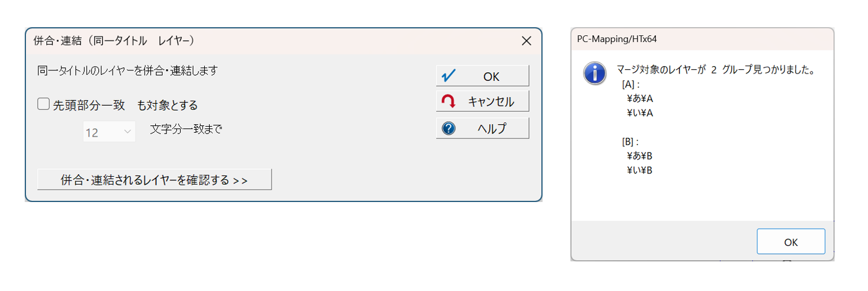Select the [A] : group heading
Viewport: 868px width, 291px height.
pyautogui.click(x=630, y=84)
